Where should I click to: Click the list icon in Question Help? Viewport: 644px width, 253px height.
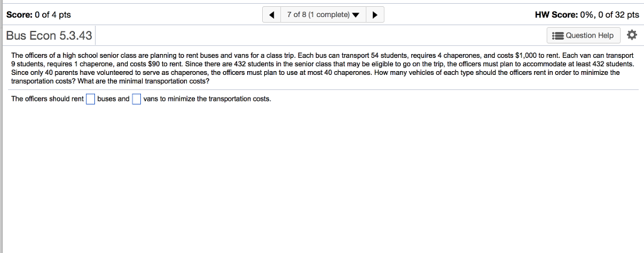[x=557, y=35]
